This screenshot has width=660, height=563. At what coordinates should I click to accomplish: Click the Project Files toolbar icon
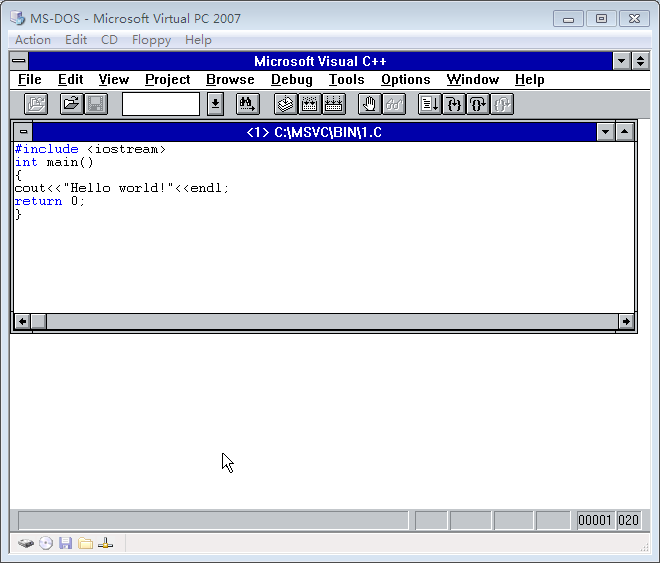pyautogui.click(x=36, y=104)
